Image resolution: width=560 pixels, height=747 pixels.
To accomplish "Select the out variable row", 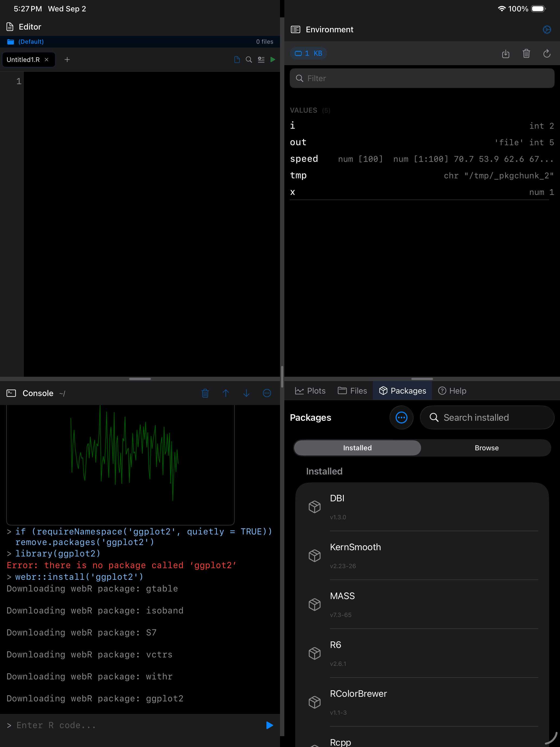I will click(422, 142).
